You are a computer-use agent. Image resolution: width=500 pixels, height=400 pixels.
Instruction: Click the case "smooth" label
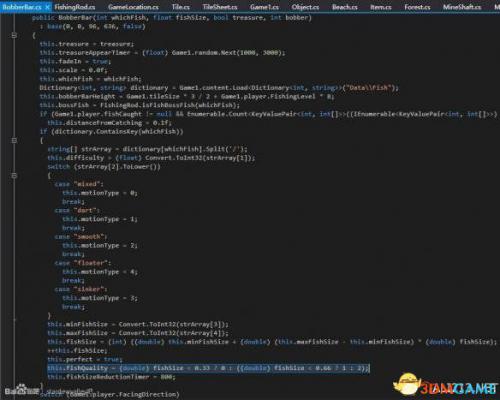tap(81, 237)
